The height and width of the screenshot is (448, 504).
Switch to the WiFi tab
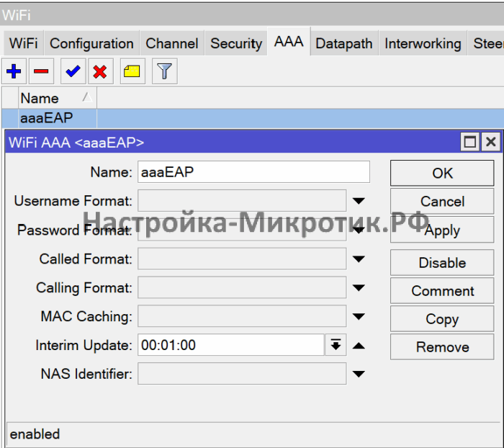(x=24, y=43)
